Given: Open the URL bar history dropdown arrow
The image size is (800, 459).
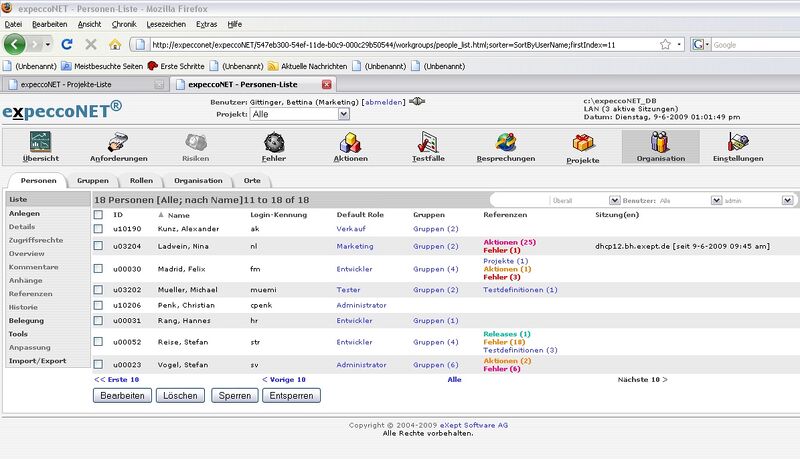Looking at the screenshot, I should 679,44.
